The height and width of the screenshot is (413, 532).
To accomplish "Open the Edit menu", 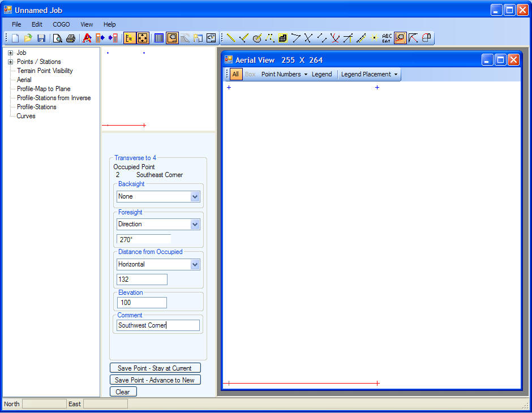I will pyautogui.click(x=37, y=24).
